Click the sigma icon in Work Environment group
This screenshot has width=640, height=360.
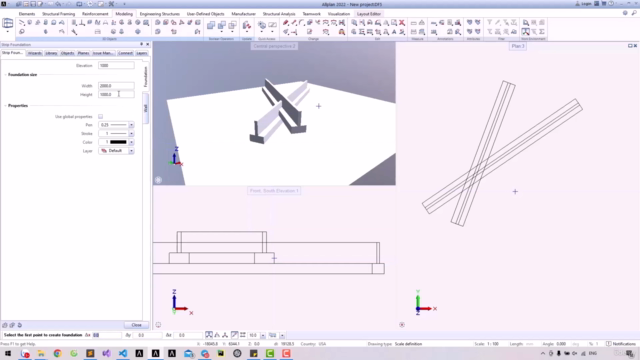click(x=542, y=32)
